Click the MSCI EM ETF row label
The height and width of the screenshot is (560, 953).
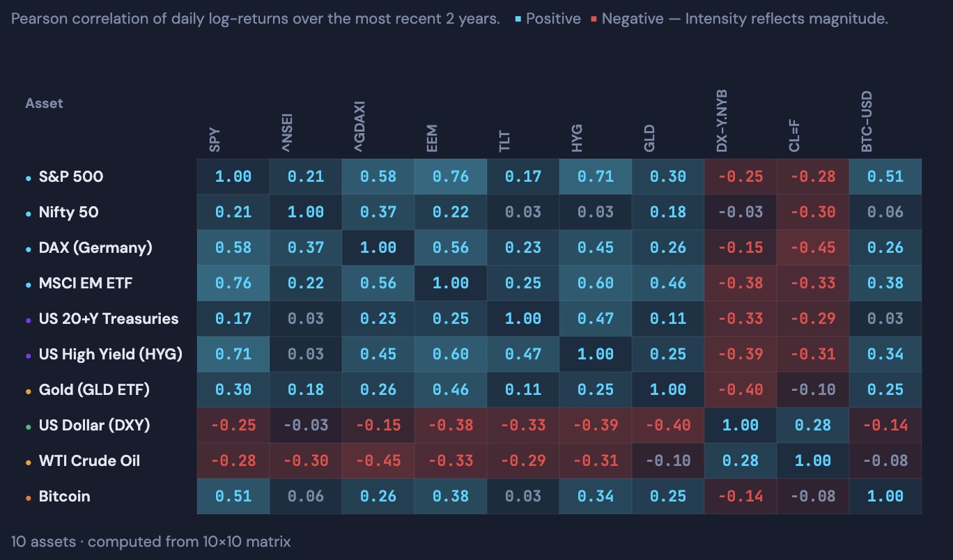point(85,283)
